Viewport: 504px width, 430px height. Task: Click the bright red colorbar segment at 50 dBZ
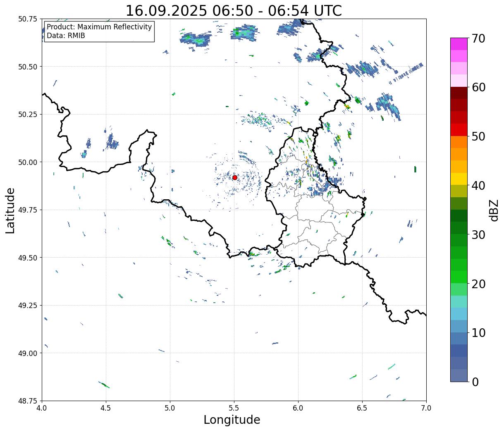pos(459,130)
